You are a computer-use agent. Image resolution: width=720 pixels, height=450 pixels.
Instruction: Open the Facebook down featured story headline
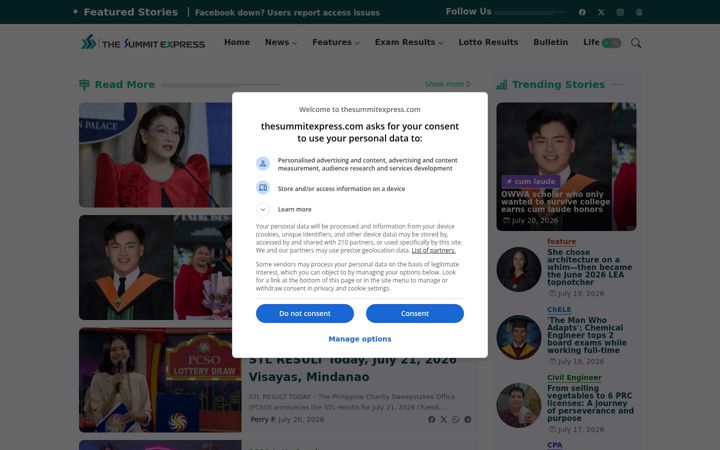pyautogui.click(x=287, y=13)
